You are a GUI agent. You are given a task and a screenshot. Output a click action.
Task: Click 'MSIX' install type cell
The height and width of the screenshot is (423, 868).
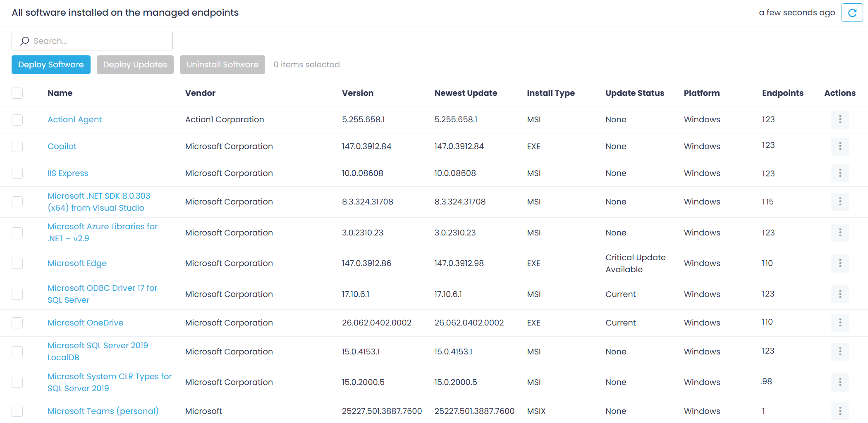[536, 411]
